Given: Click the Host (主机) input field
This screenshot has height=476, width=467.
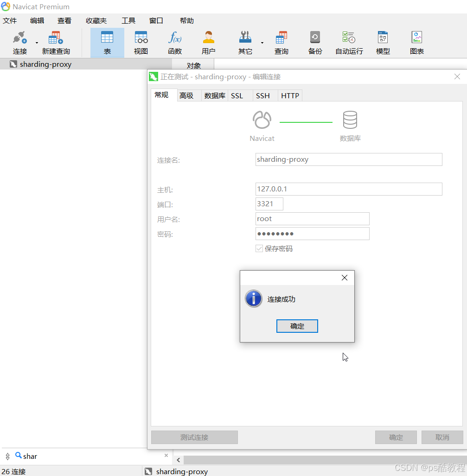Looking at the screenshot, I should [349, 189].
